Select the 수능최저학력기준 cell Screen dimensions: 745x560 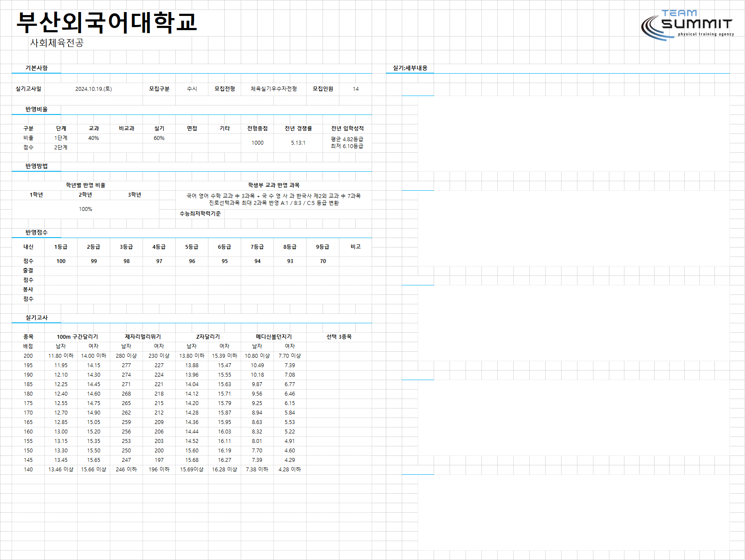(x=200, y=213)
